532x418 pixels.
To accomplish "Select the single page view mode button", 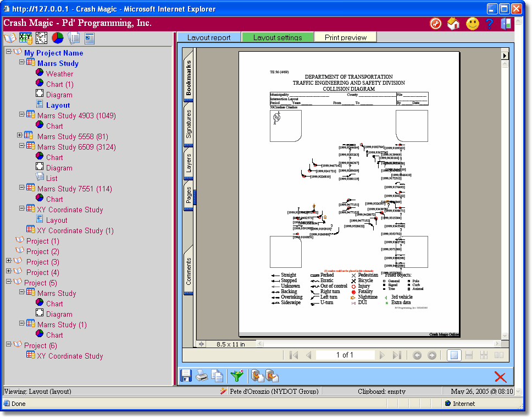I will pyautogui.click(x=453, y=355).
